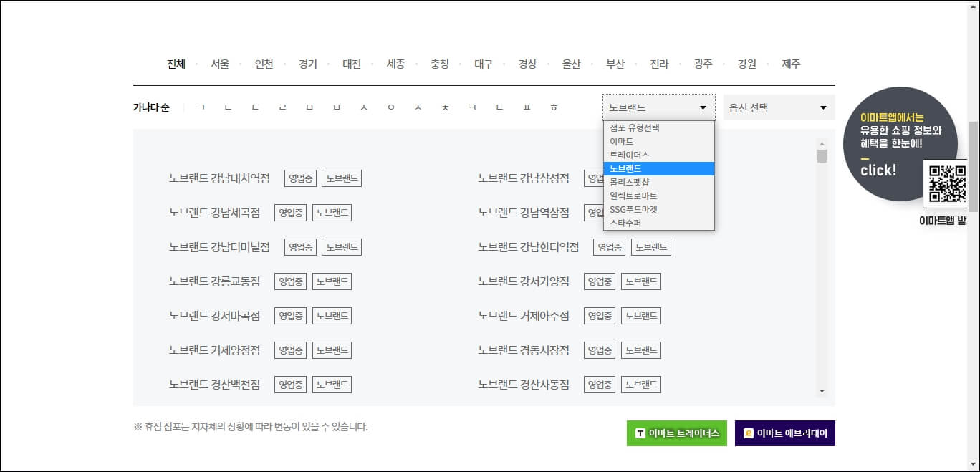Click the 이마트앱 QR code image
This screenshot has height=472, width=980.
pos(947,184)
